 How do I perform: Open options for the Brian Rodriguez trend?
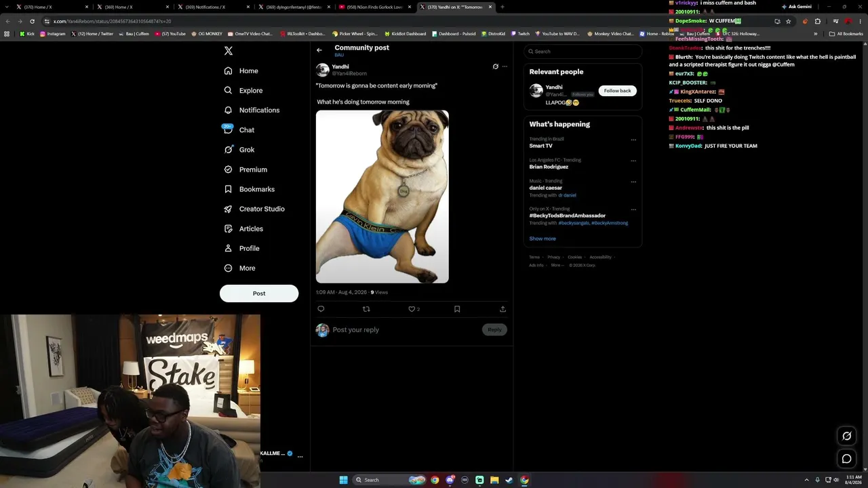pos(633,161)
